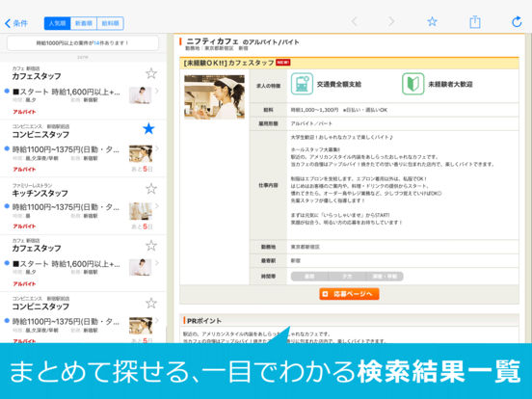Select the 未経験者大歓迎 feature label
The height and width of the screenshot is (399, 532).
(450, 84)
